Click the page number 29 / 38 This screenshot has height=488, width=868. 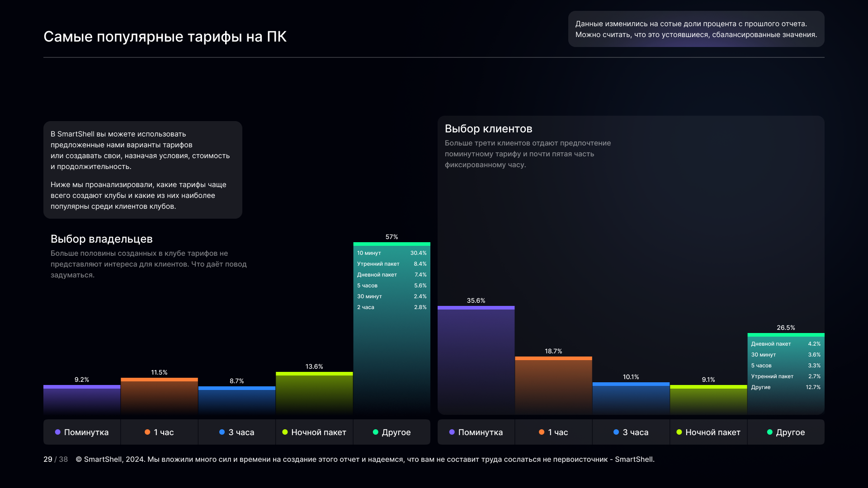point(56,459)
